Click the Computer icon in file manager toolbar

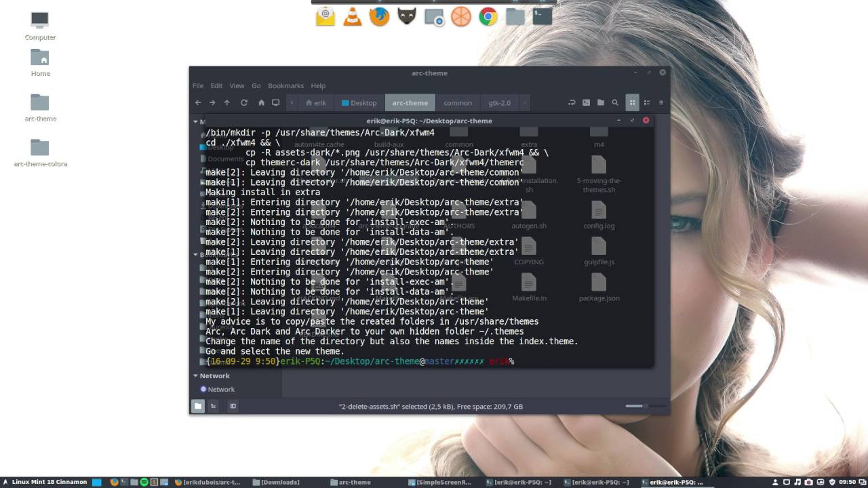click(276, 103)
